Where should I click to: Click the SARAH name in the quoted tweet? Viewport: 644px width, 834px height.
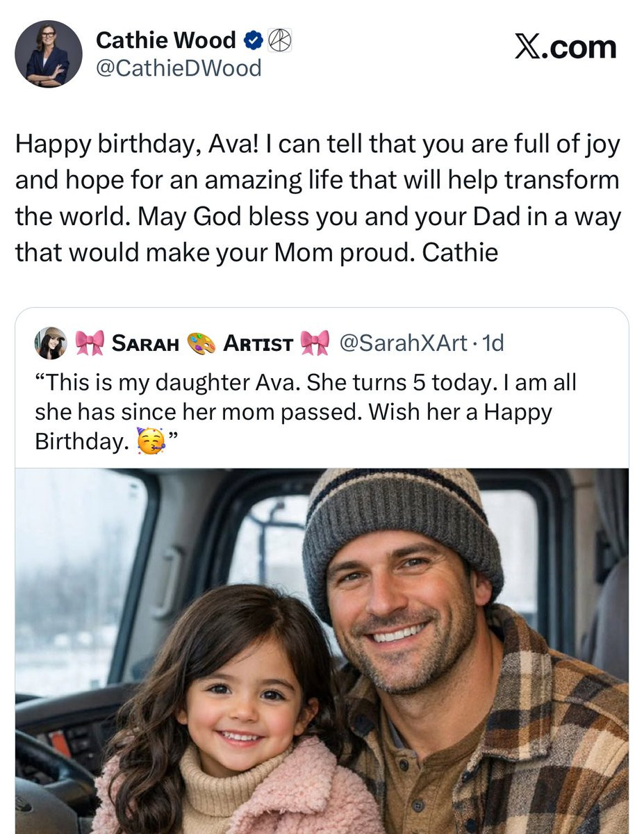coord(145,343)
